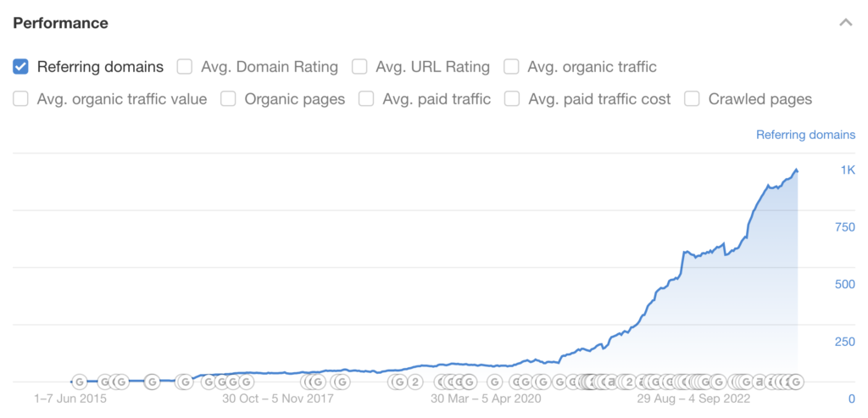
Task: Tick the Crawled pages checkbox
Action: click(x=692, y=99)
